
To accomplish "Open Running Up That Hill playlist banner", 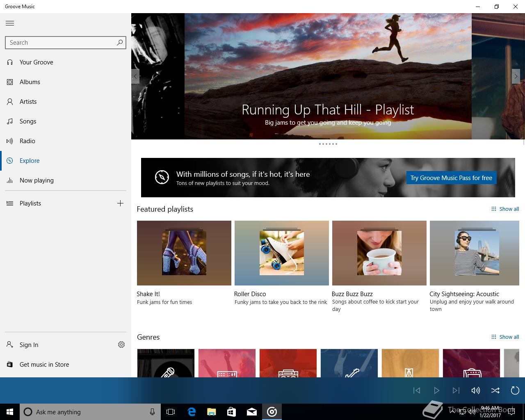I will pyautogui.click(x=328, y=76).
